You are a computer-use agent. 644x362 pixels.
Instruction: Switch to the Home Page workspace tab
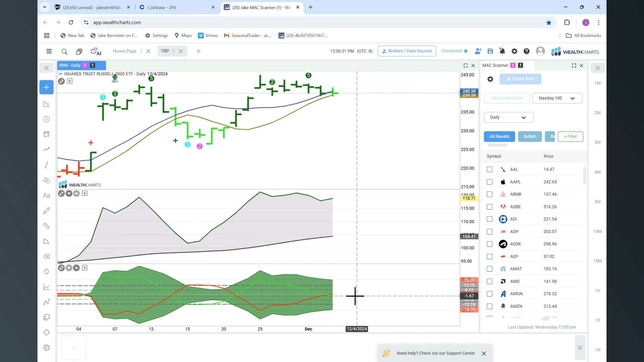tap(124, 51)
